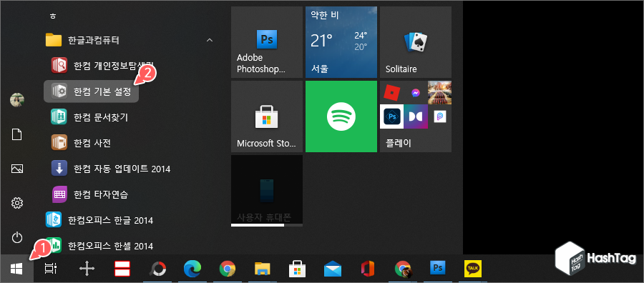Open Dolby icon in 플레이 tile

(416, 116)
